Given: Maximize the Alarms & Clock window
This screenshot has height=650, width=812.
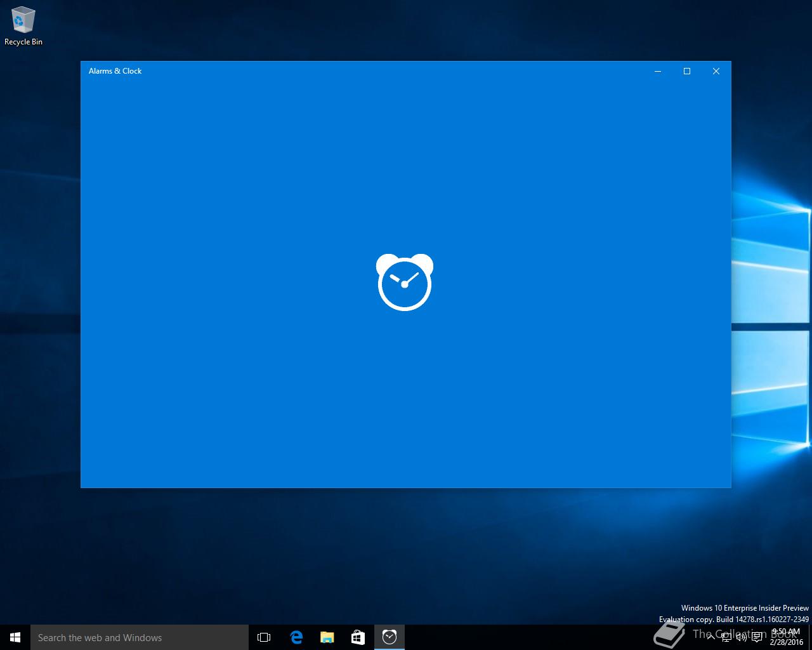Looking at the screenshot, I should [687, 71].
